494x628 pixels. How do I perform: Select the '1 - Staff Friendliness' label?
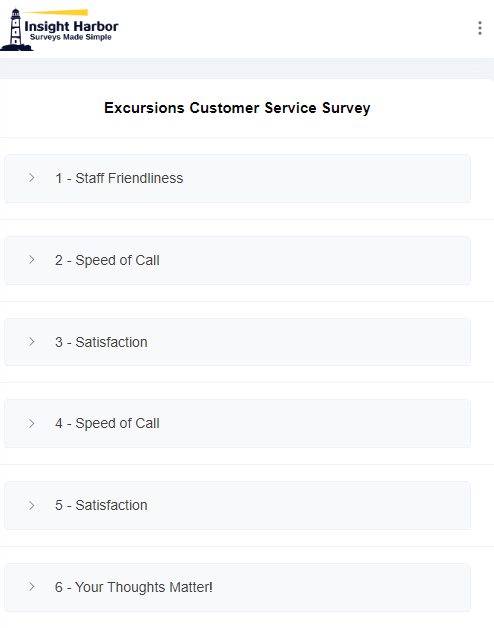(119, 178)
